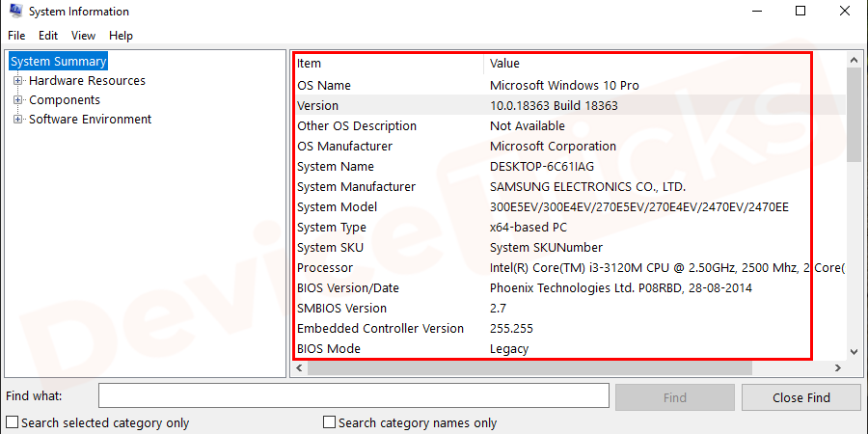Open the Edit menu
Image resolution: width=868 pixels, height=434 pixels.
coord(48,36)
